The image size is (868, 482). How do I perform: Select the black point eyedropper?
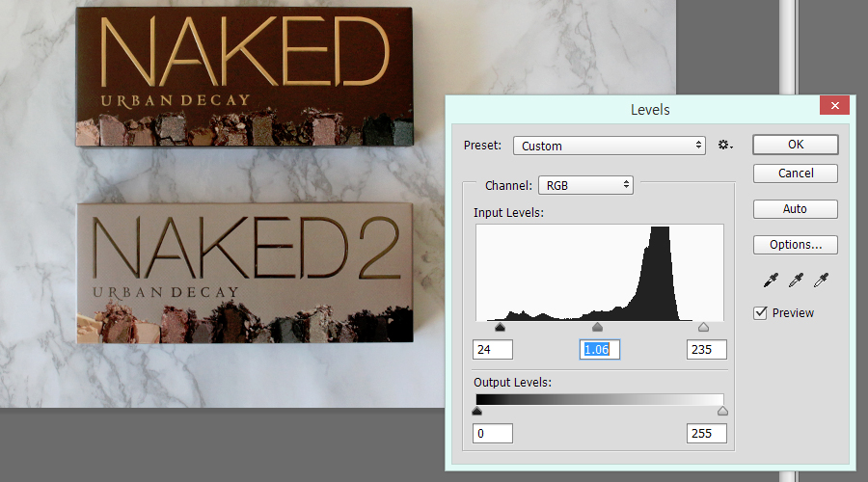coord(771,280)
